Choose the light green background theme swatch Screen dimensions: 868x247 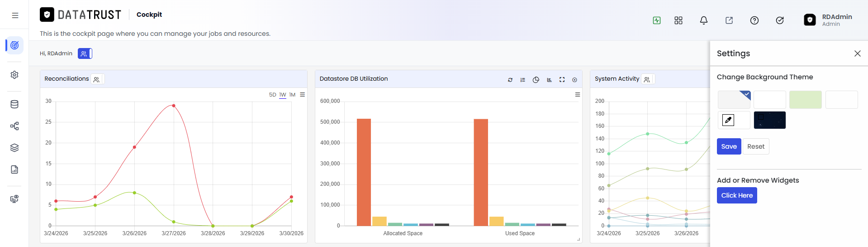806,100
